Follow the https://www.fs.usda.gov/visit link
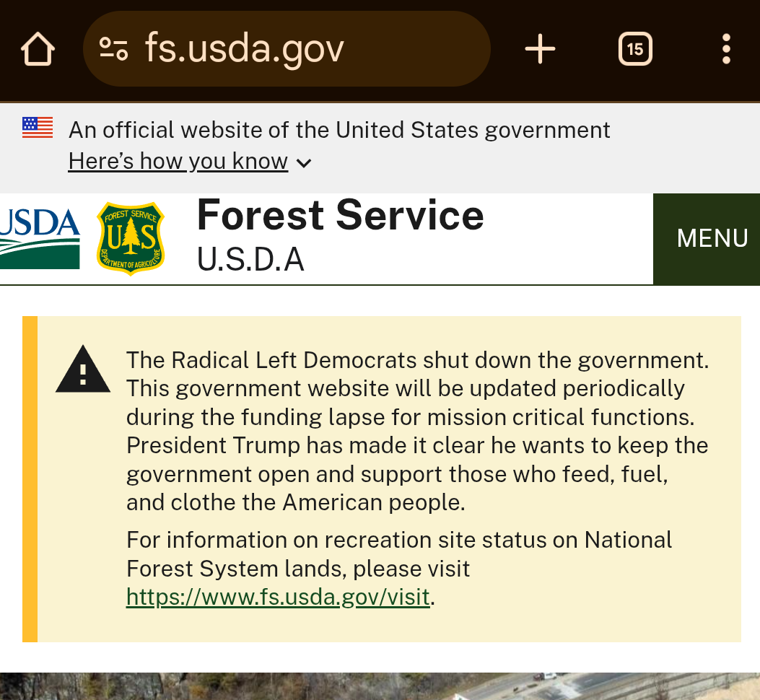 (278, 598)
